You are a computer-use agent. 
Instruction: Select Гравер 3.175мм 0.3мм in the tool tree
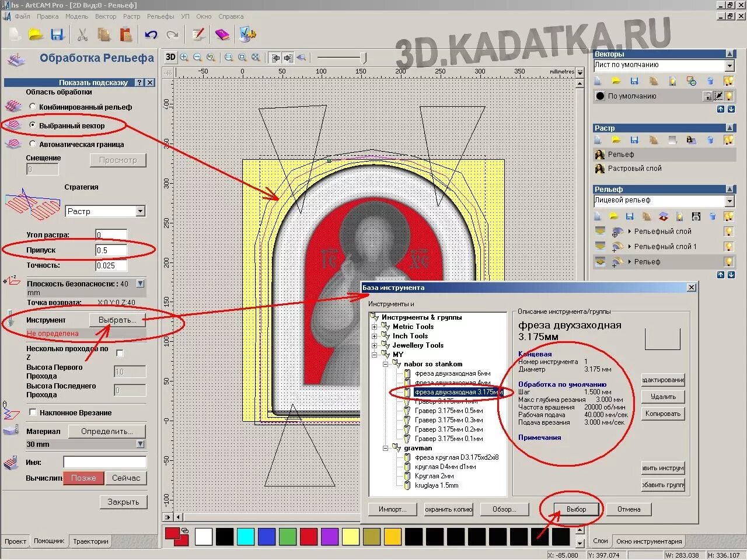pyautogui.click(x=449, y=420)
